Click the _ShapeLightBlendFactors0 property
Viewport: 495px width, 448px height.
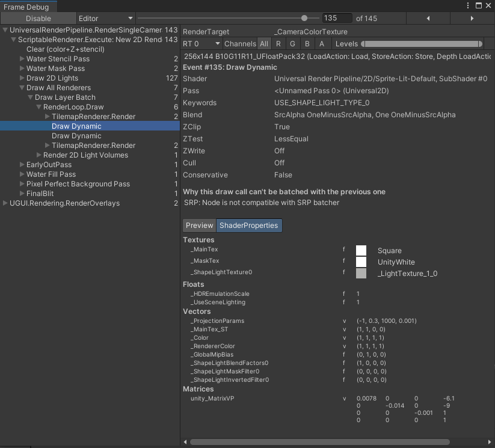pyautogui.click(x=229, y=363)
